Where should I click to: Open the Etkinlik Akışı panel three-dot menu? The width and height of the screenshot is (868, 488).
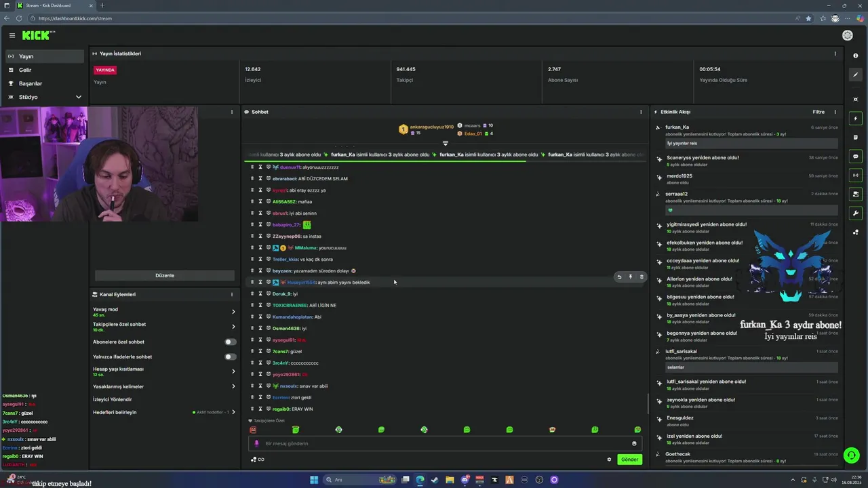click(835, 112)
